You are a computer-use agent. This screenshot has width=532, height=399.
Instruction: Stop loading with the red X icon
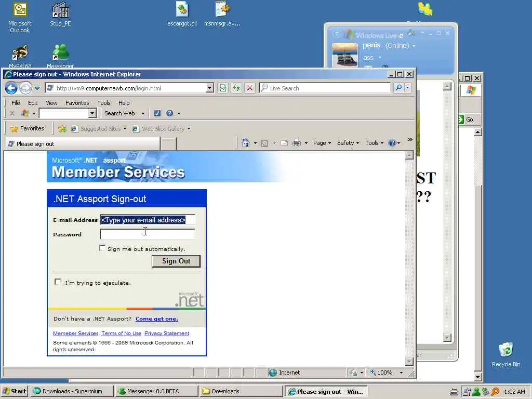coord(250,88)
